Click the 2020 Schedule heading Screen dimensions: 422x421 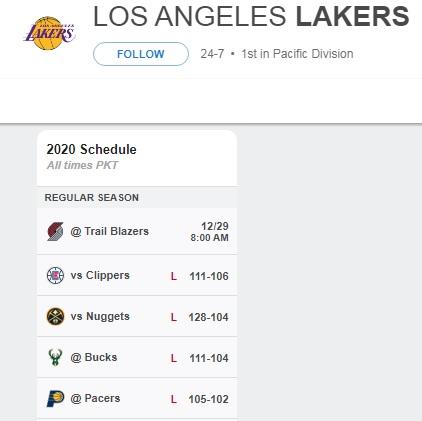tap(91, 149)
